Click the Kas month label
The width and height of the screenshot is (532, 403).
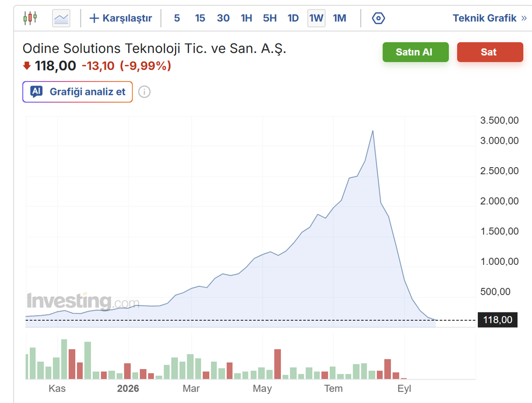tap(57, 388)
